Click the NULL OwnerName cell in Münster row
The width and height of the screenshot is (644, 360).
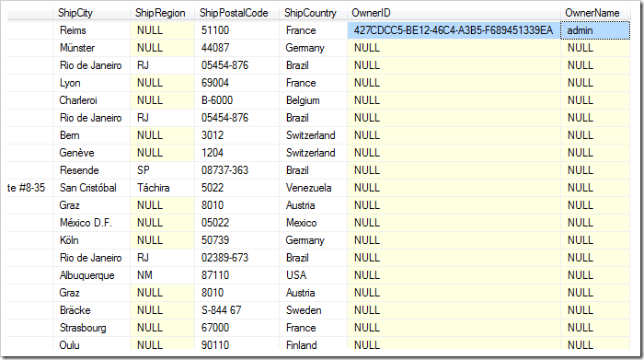595,48
